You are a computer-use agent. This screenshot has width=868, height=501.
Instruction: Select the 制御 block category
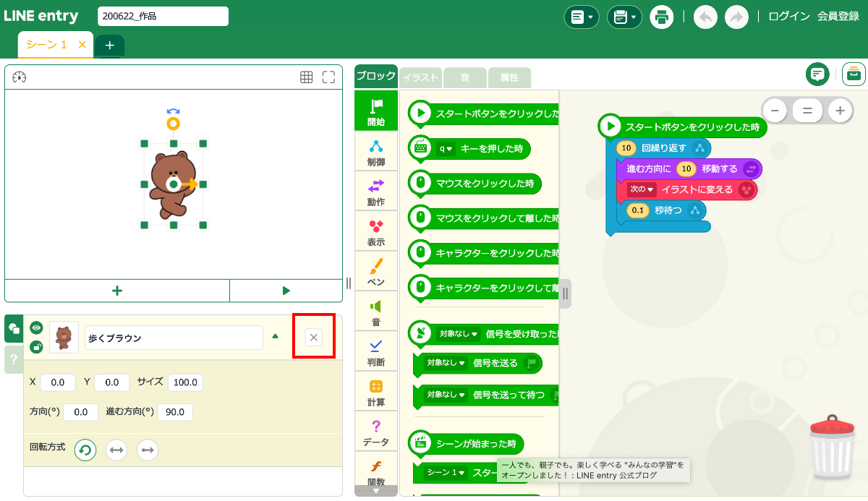tap(376, 151)
